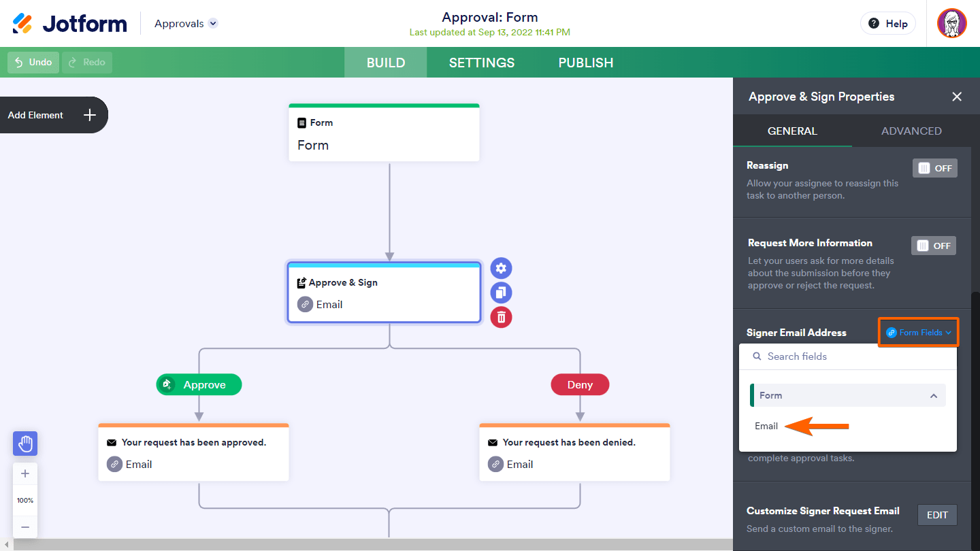Viewport: 980px width, 551px height.
Task: Zoom out on the workflow canvas
Action: (25, 527)
